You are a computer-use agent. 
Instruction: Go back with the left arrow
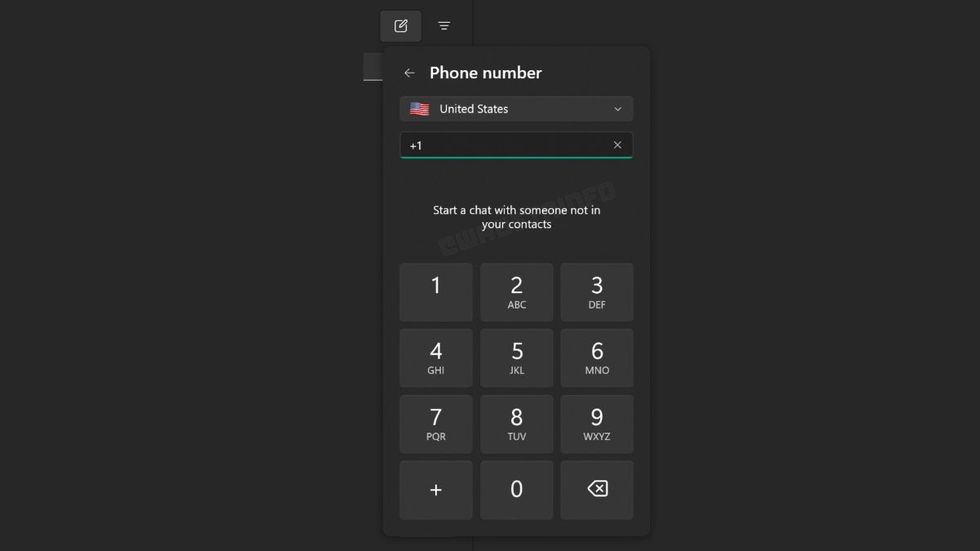pyautogui.click(x=410, y=73)
